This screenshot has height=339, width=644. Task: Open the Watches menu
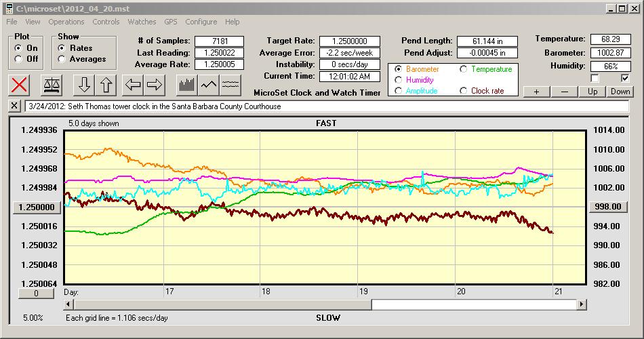142,22
